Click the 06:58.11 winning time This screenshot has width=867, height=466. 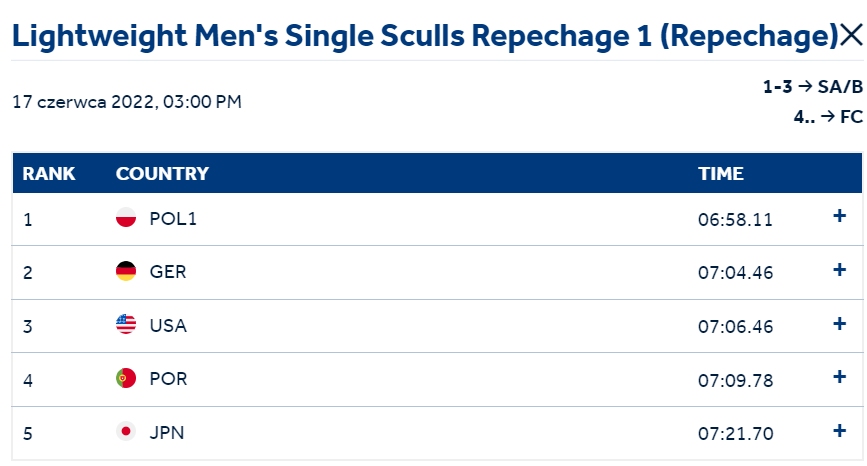pyautogui.click(x=735, y=220)
